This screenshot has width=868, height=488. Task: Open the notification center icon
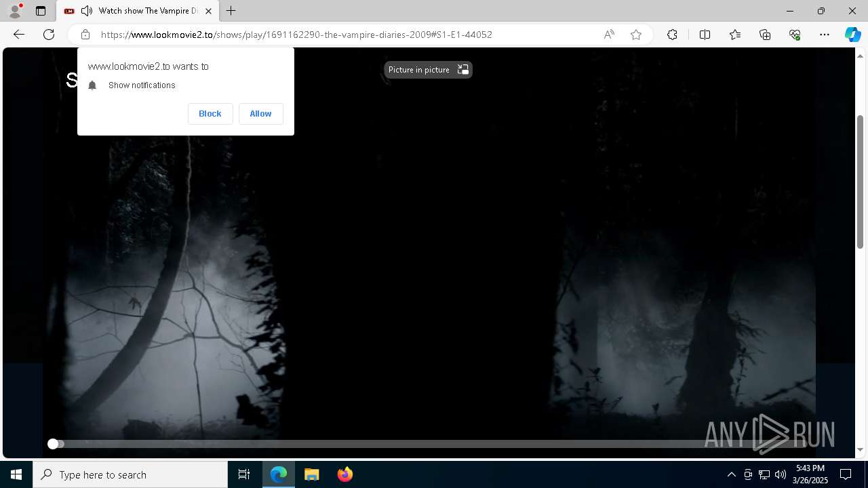point(846,474)
